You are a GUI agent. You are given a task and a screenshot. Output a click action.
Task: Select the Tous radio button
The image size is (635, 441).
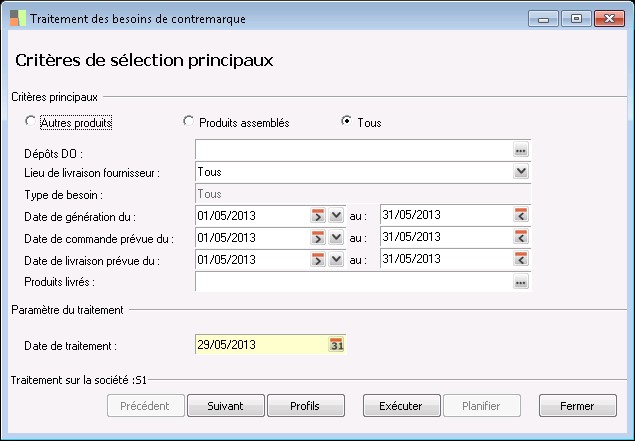click(x=346, y=122)
